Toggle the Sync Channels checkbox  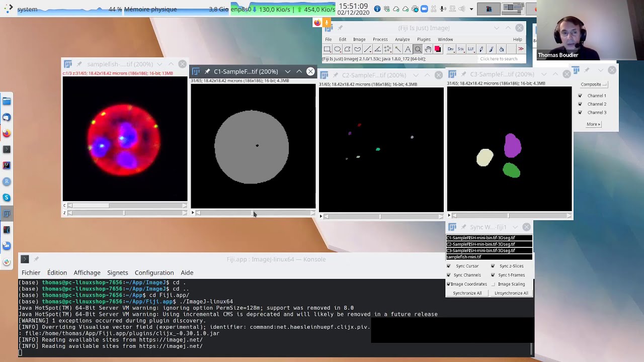449,275
